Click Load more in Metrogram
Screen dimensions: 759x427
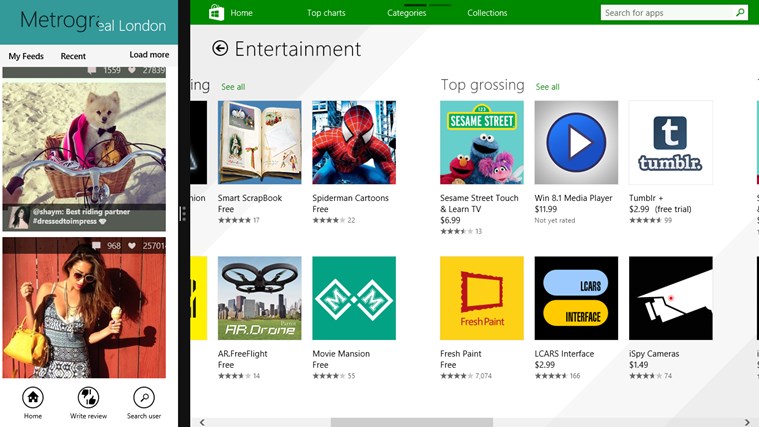tap(149, 55)
